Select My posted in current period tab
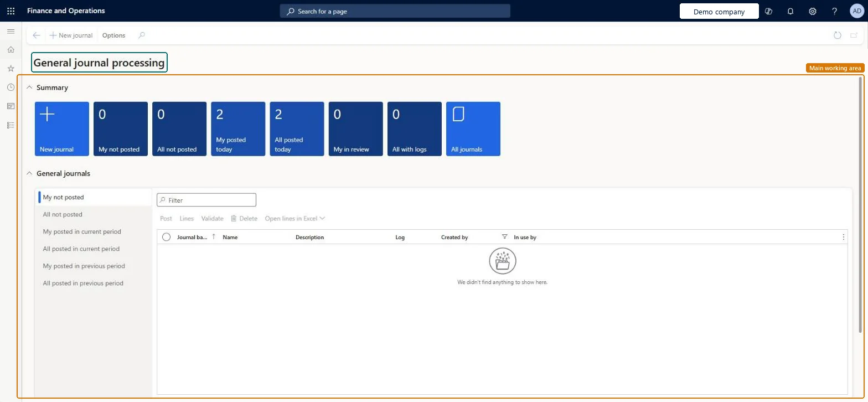This screenshot has height=402, width=868. 94,232
